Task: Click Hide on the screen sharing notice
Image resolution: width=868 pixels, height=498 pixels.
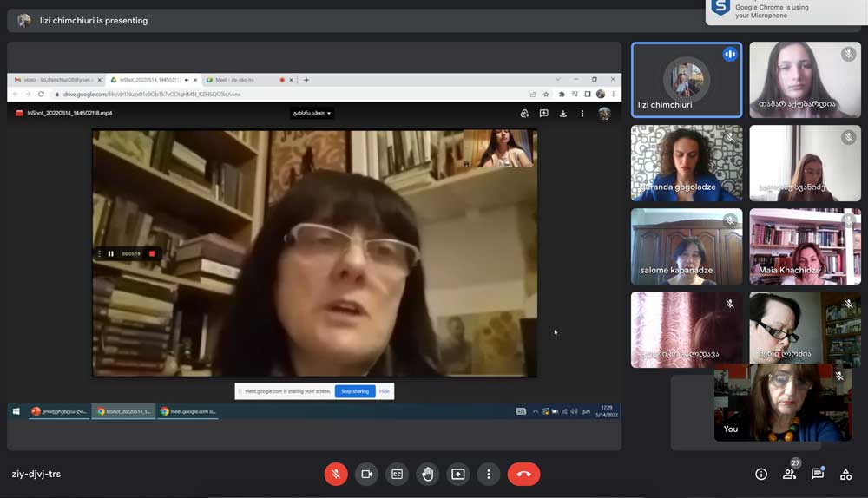Action: (384, 391)
